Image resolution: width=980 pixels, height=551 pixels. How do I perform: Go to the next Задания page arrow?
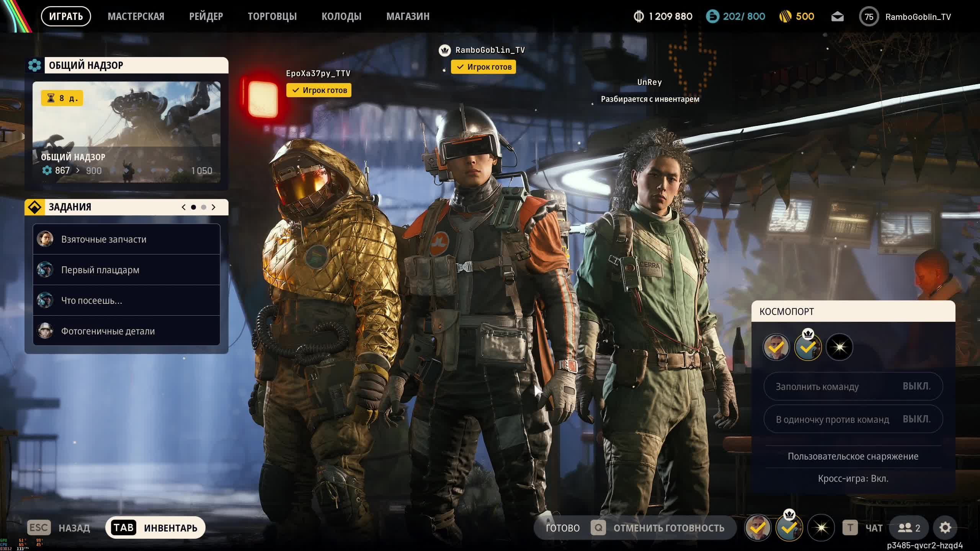(x=214, y=207)
